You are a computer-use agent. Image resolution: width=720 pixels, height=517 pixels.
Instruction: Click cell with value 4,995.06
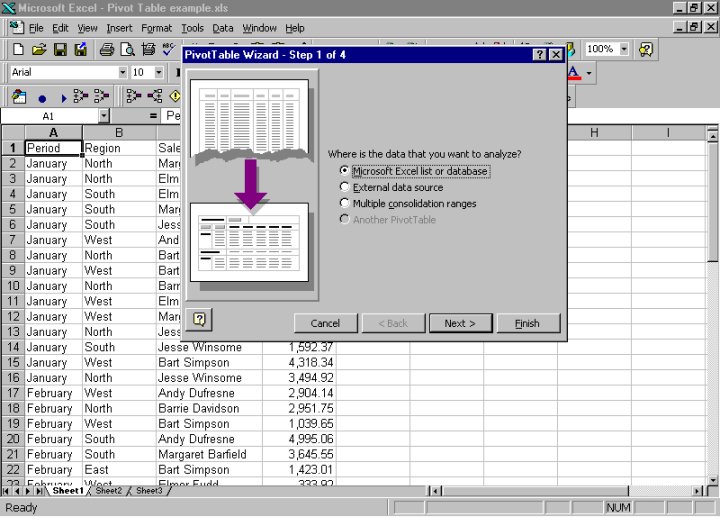click(x=299, y=439)
